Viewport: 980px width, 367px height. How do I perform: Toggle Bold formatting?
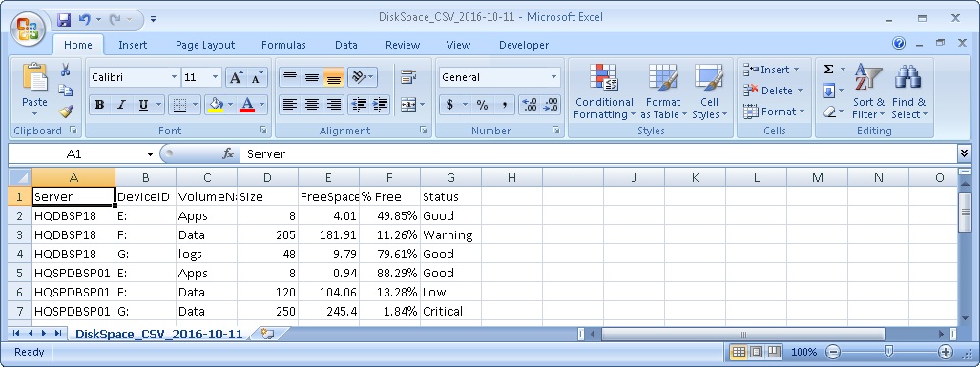point(99,104)
